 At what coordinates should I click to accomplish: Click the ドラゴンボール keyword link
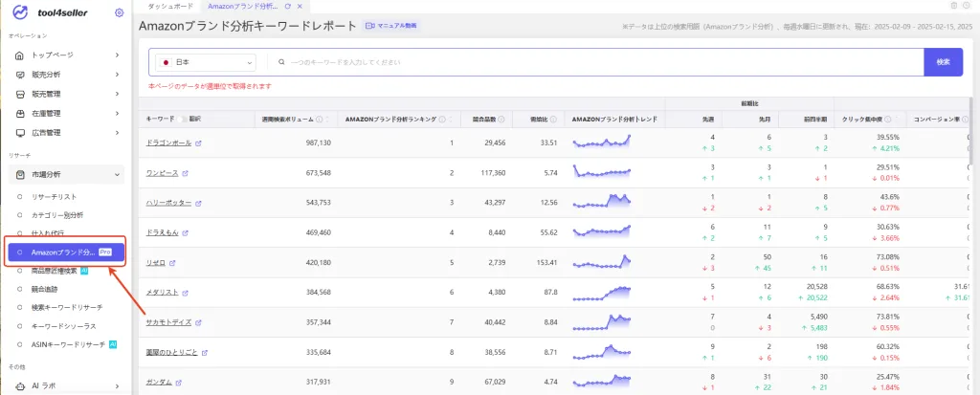(x=168, y=143)
